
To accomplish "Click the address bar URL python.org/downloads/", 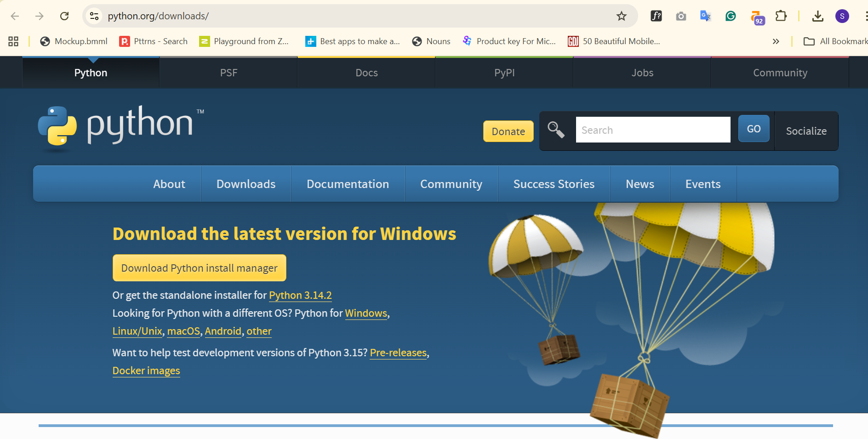I will tap(158, 16).
